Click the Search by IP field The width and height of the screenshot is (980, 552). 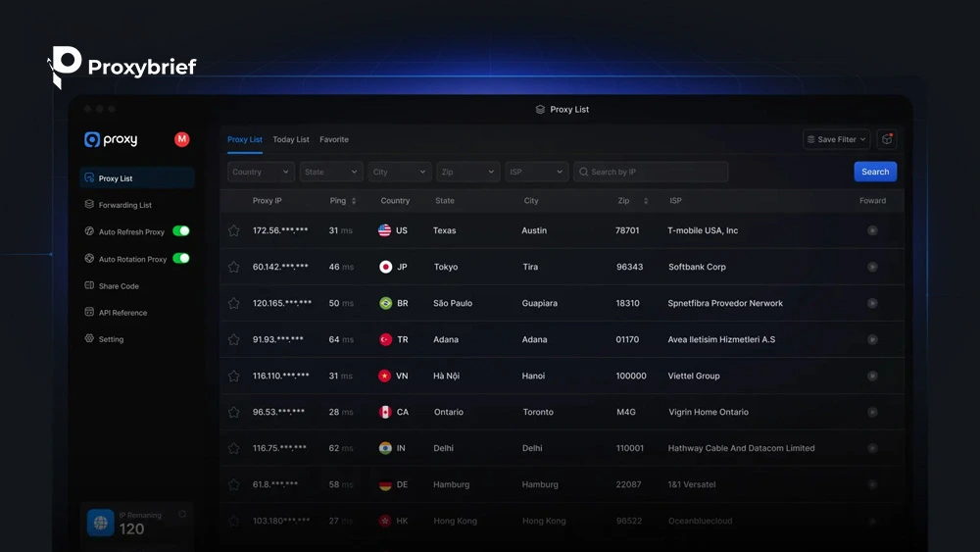click(651, 172)
